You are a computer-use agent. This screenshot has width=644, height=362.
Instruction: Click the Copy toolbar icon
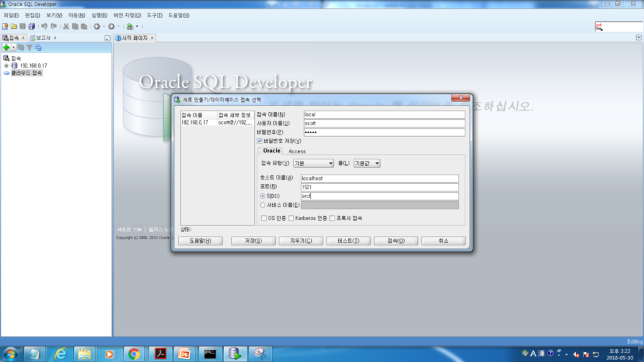pyautogui.click(x=75, y=26)
